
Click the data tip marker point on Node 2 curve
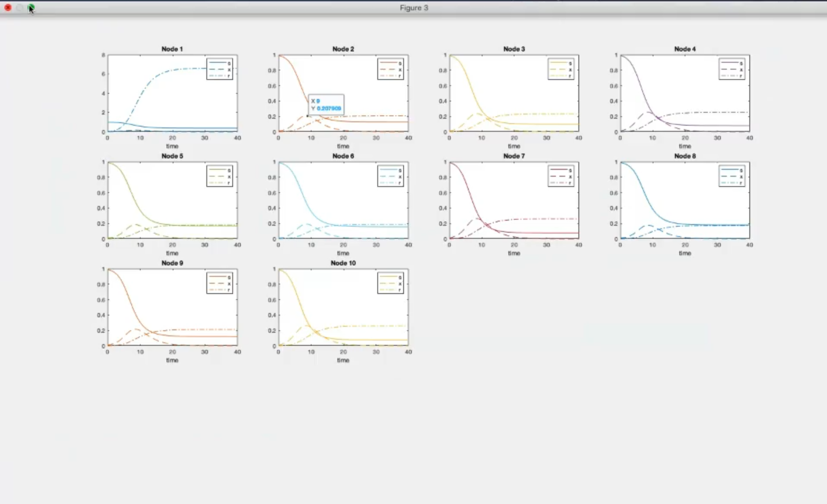307,116
